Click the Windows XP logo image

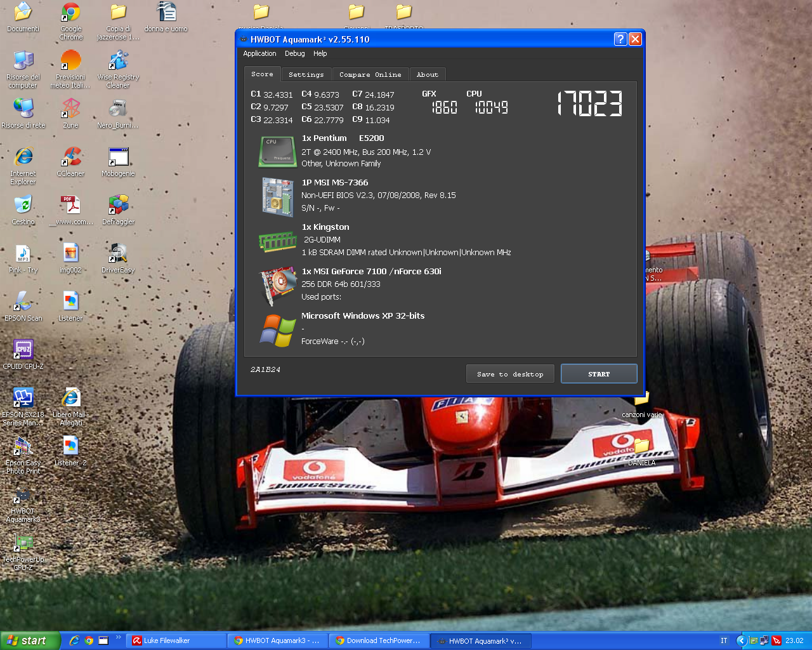(x=278, y=330)
